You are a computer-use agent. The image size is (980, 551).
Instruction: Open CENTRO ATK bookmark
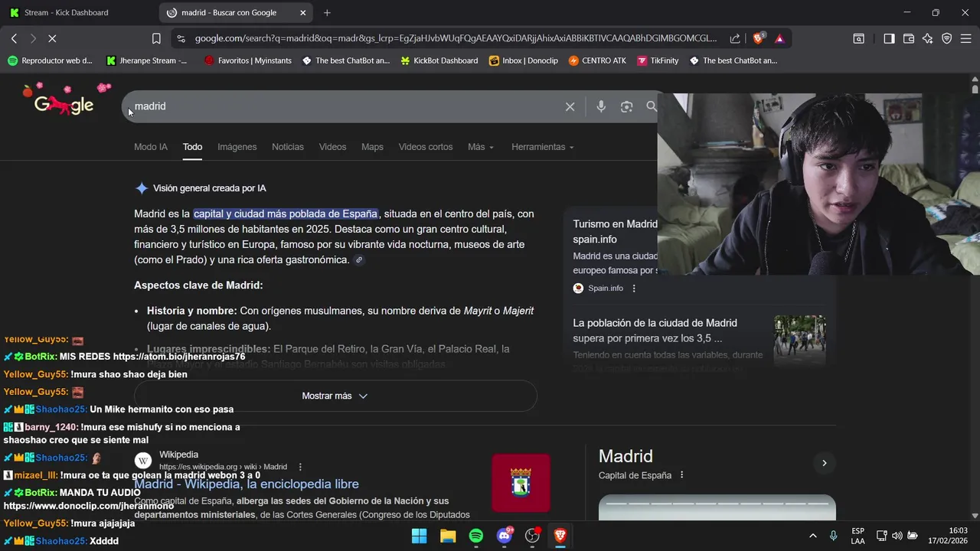tap(597, 60)
